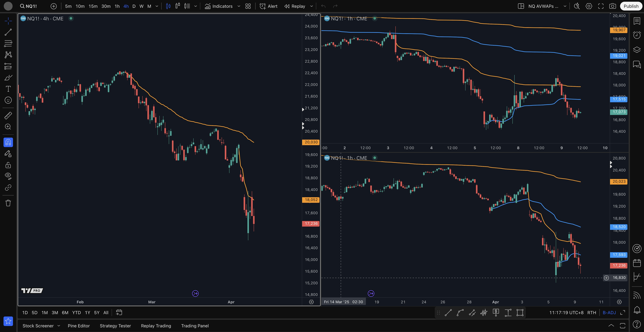Open the NQ AVWAPs layout dropdown
Viewport: 644px width, 332px height.
pyautogui.click(x=565, y=6)
